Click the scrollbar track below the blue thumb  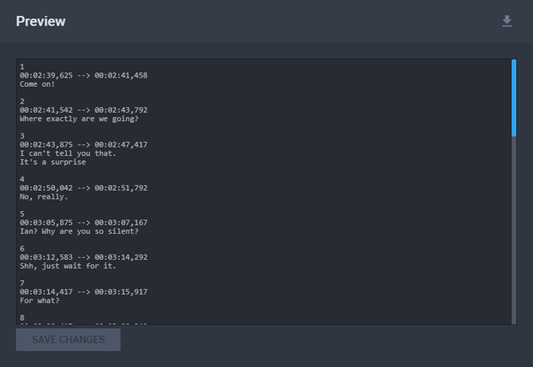[x=514, y=230]
